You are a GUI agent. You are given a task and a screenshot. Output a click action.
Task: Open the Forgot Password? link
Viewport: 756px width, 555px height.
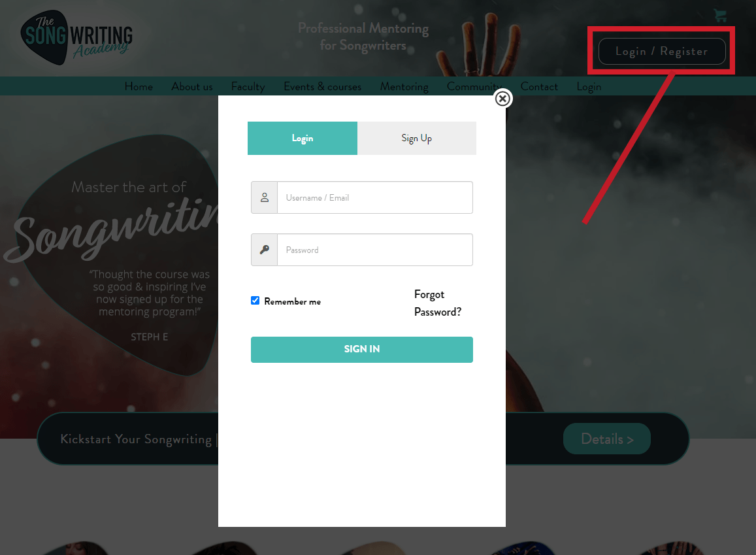tap(438, 303)
